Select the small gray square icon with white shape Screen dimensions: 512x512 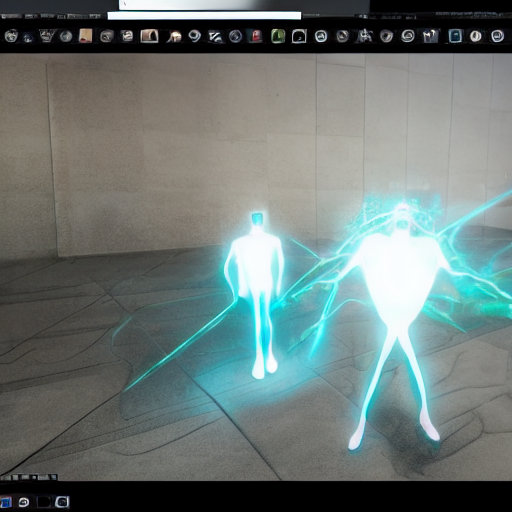coord(127,36)
